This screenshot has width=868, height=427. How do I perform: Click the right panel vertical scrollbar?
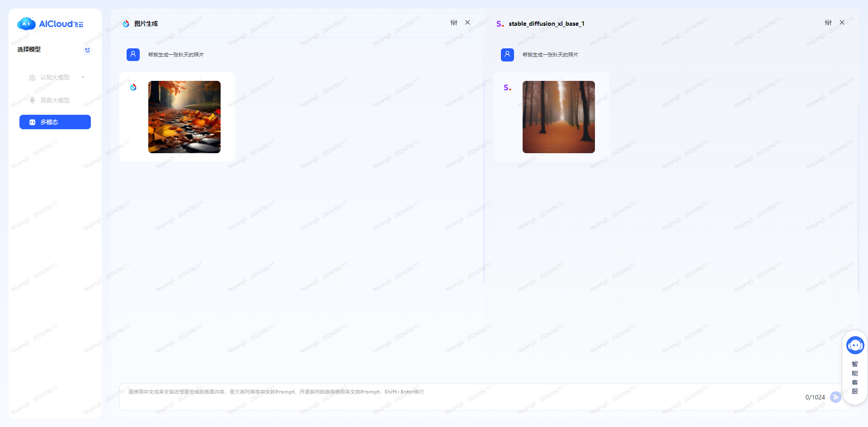point(858,199)
